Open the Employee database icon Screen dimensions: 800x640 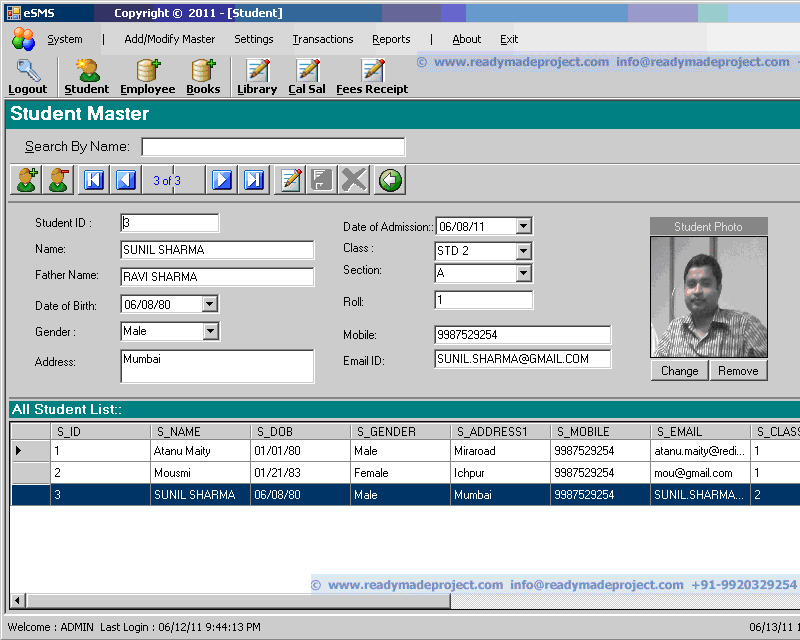[x=148, y=70]
